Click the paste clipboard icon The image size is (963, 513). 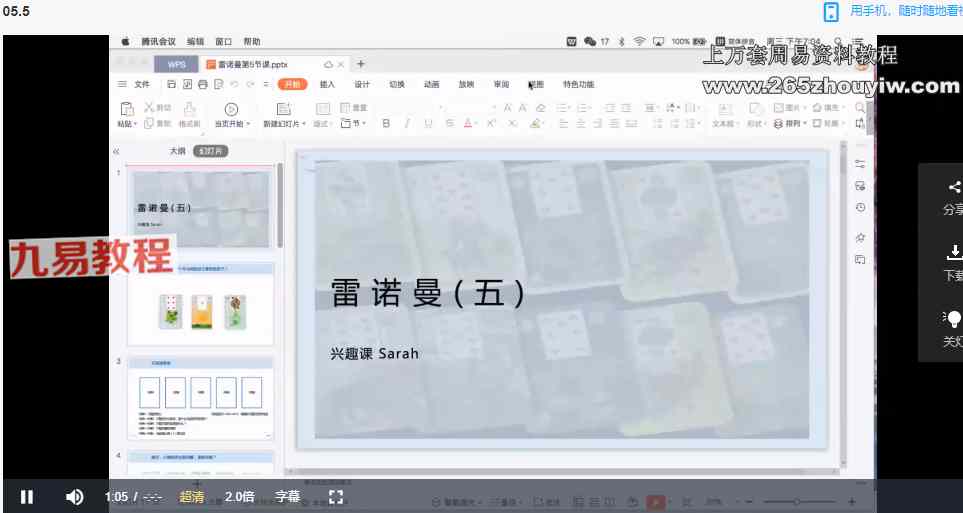[127, 109]
